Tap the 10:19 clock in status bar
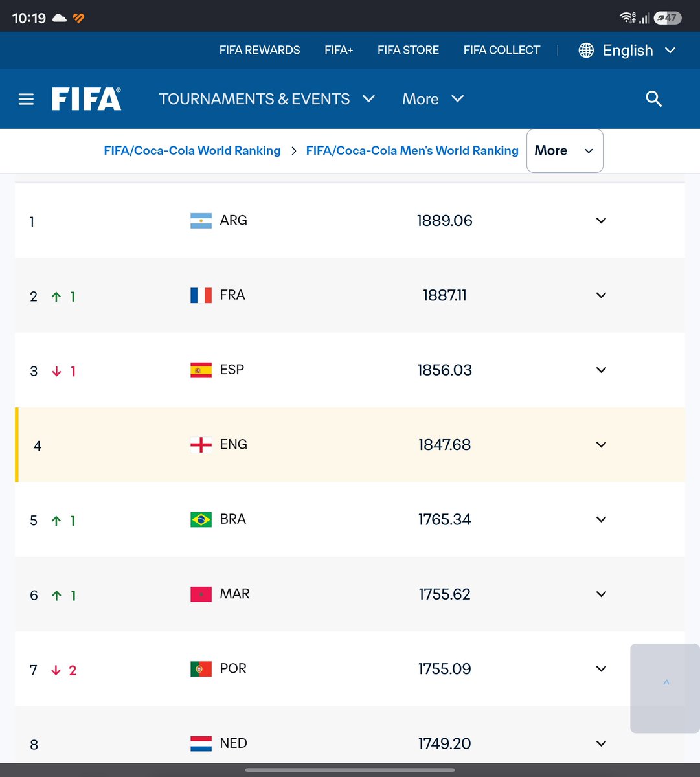Viewport: 700px width, 777px height. click(x=29, y=18)
